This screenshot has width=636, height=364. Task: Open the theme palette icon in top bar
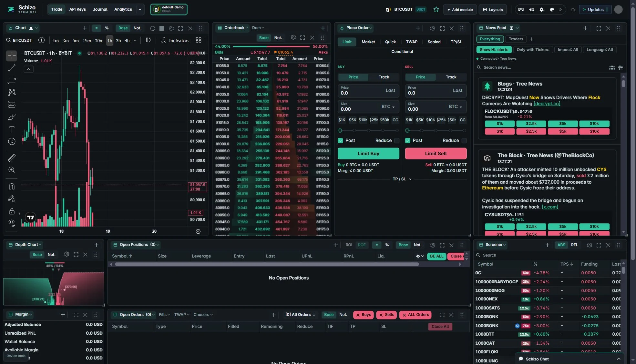[552, 9]
